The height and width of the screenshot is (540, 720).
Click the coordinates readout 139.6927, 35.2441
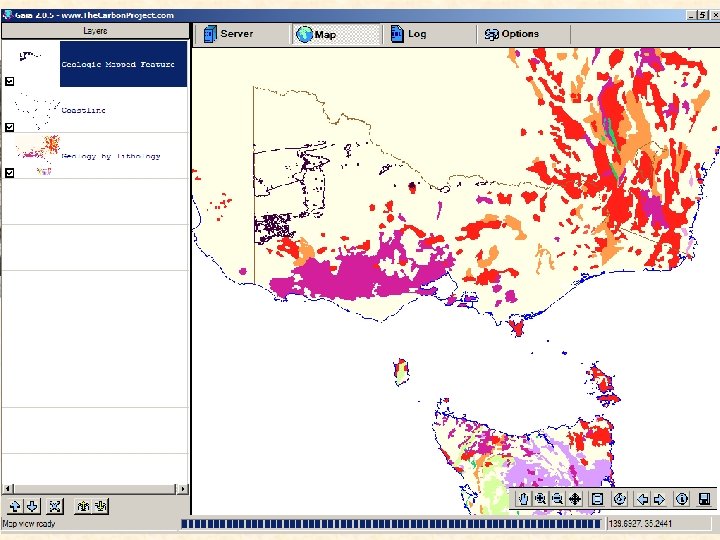640,523
